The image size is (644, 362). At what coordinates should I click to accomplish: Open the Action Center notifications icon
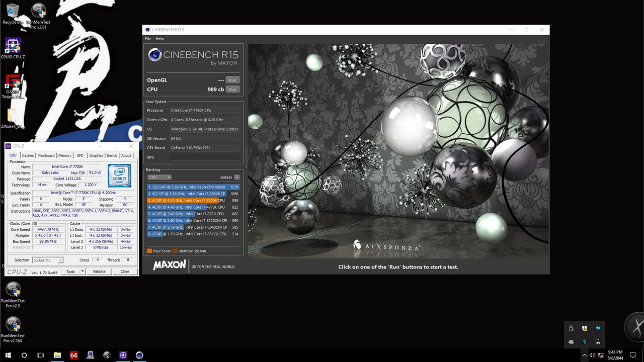(633, 355)
